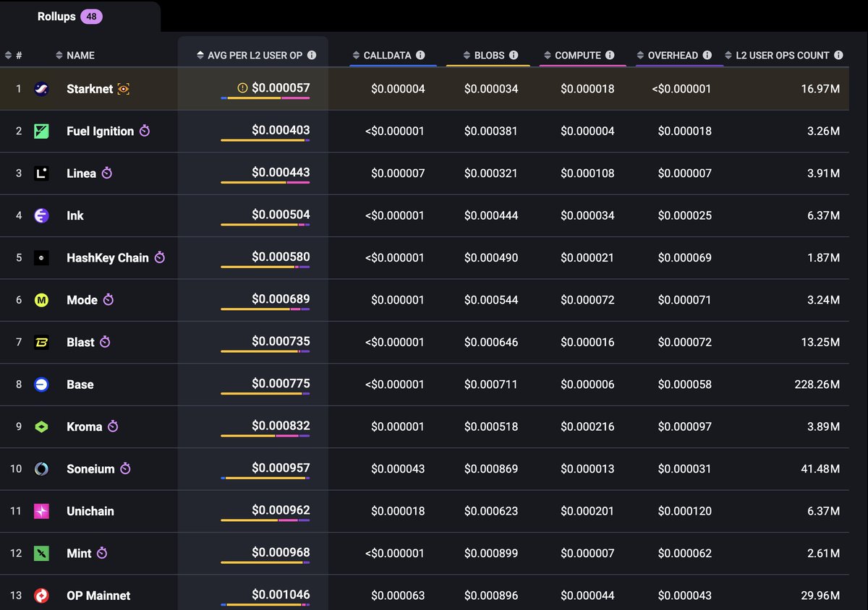Click the OP Mainnet logo icon
Image resolution: width=868 pixels, height=610 pixels.
(x=40, y=596)
